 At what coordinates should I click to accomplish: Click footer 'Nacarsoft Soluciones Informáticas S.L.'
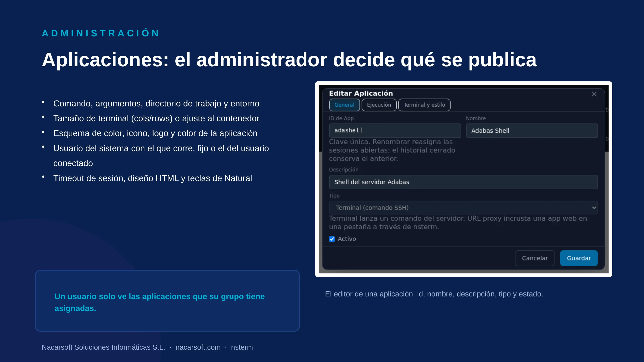[103, 347]
